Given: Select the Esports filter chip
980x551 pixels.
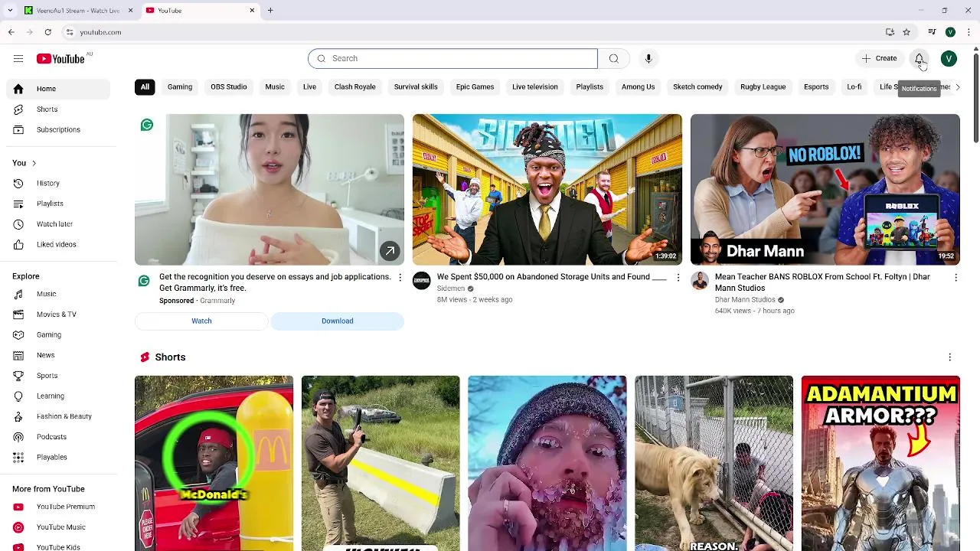Looking at the screenshot, I should point(816,87).
